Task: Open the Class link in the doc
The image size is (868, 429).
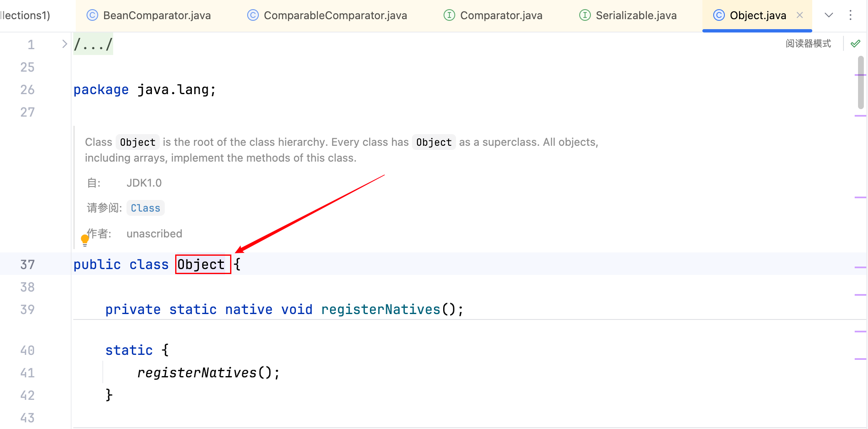Action: coord(145,208)
